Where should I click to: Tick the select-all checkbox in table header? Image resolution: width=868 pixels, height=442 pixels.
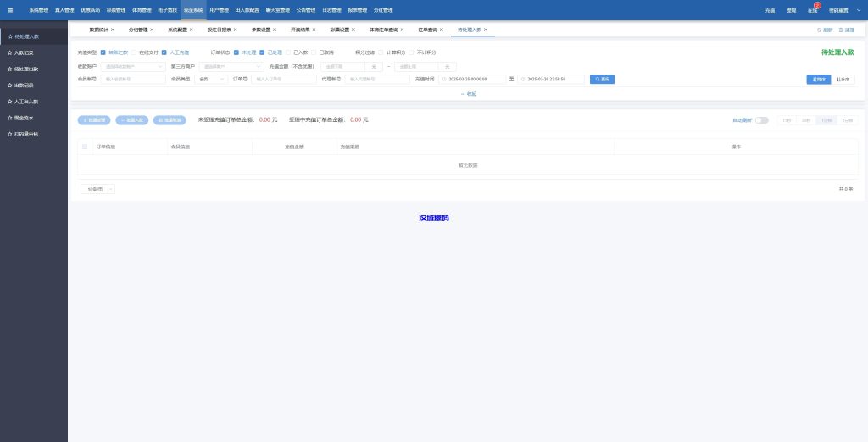tap(85, 146)
